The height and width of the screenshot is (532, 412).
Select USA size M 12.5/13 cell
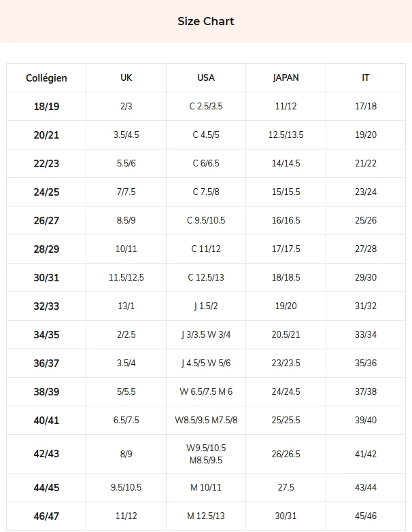tap(206, 516)
